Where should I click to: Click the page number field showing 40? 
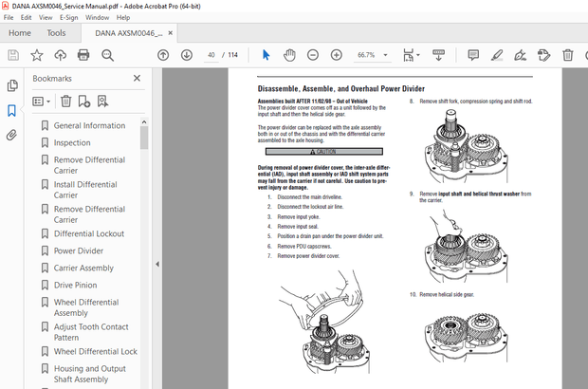[x=211, y=55]
